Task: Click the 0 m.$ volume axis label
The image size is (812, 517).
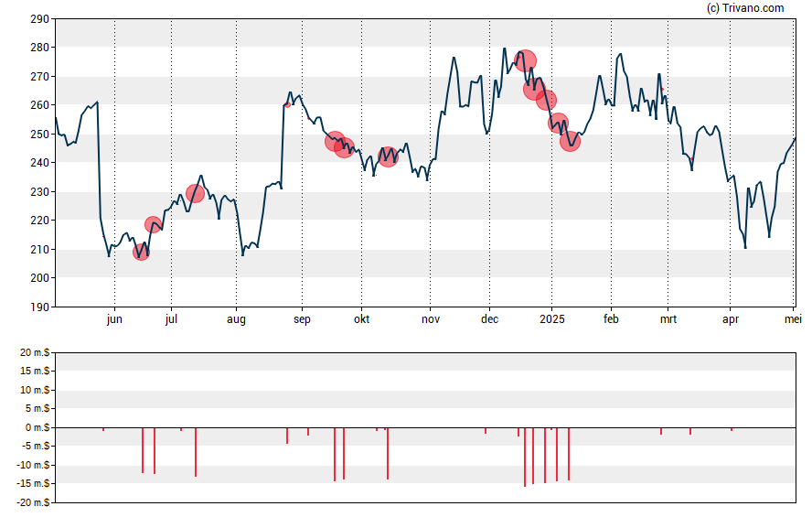Action: coord(37,428)
